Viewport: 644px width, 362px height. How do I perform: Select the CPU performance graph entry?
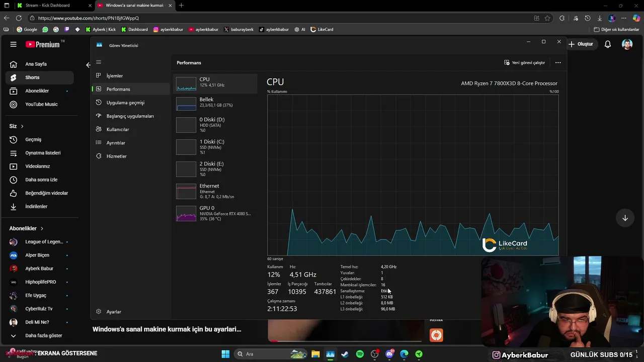215,83
